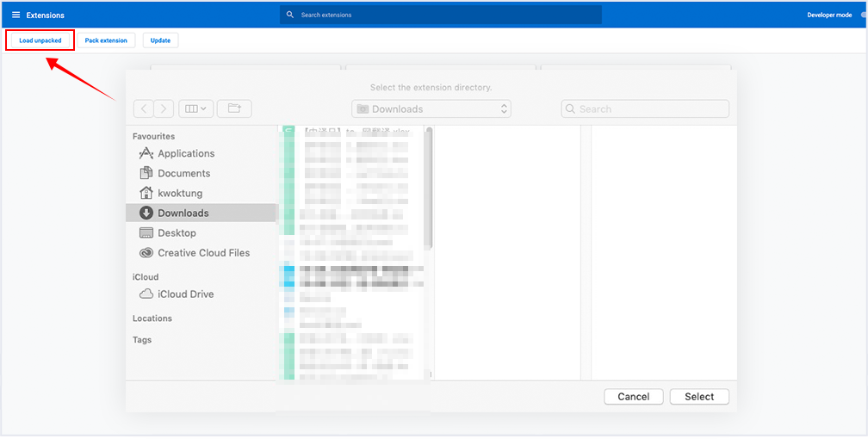The height and width of the screenshot is (439, 868).
Task: Click the first xlsx file row in list
Action: tap(354, 132)
